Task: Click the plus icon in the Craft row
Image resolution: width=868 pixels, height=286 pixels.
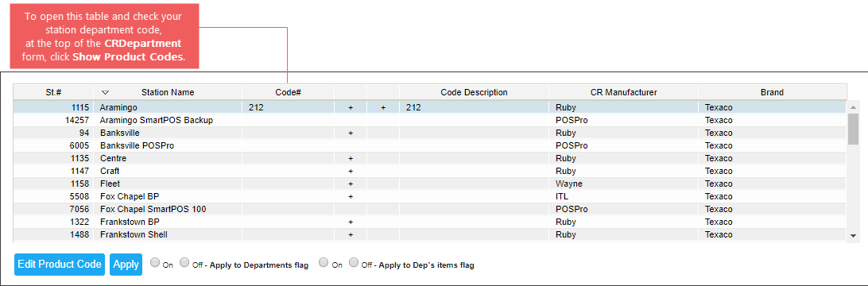Action: tap(351, 171)
